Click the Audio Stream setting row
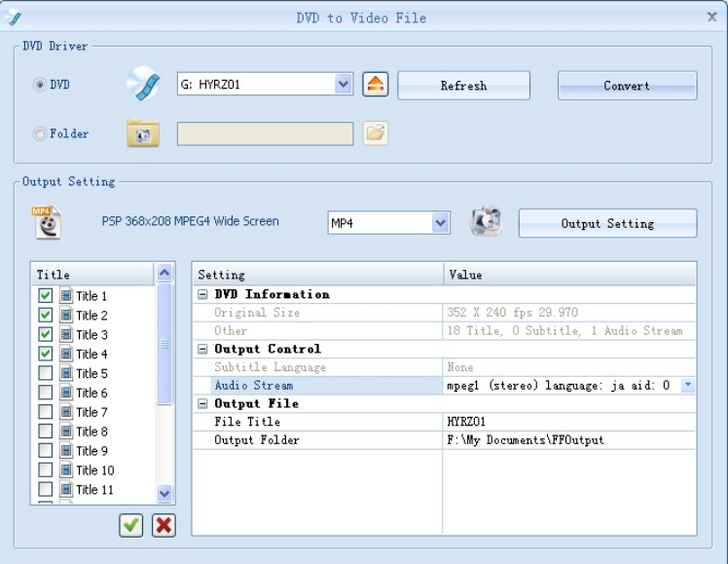This screenshot has width=728, height=564. (445, 385)
